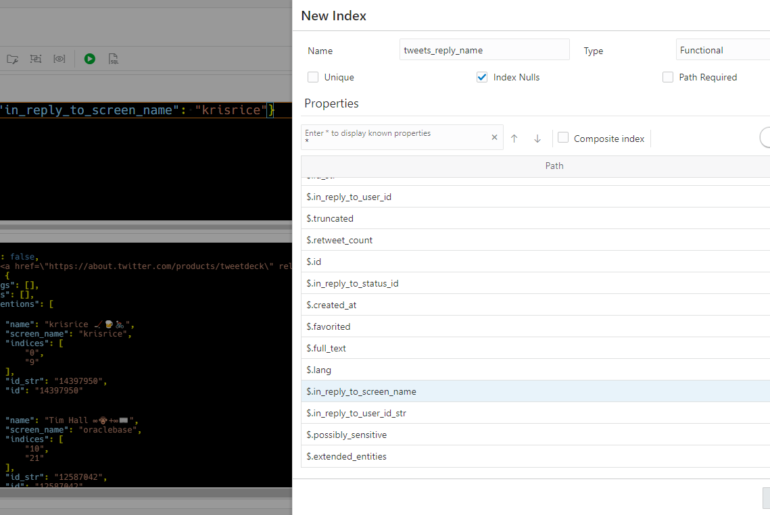
Task: Click the Tim Hall name line in results
Action: point(72,420)
